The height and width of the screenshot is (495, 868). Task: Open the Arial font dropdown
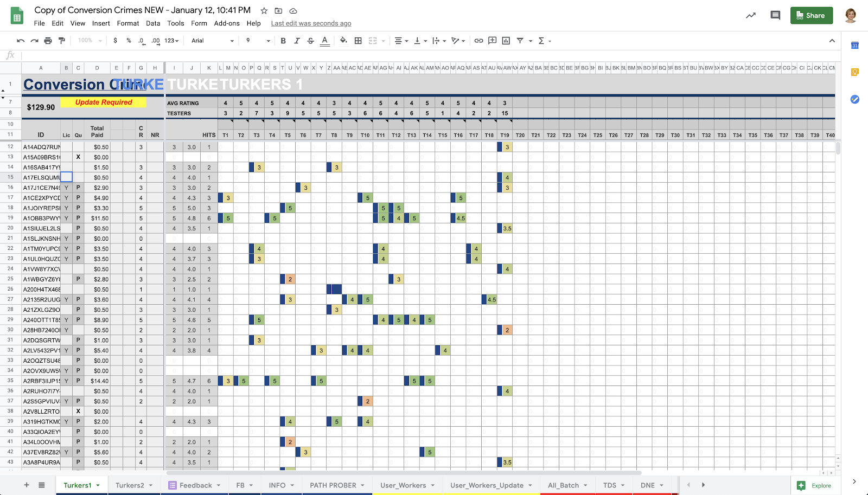(x=212, y=41)
